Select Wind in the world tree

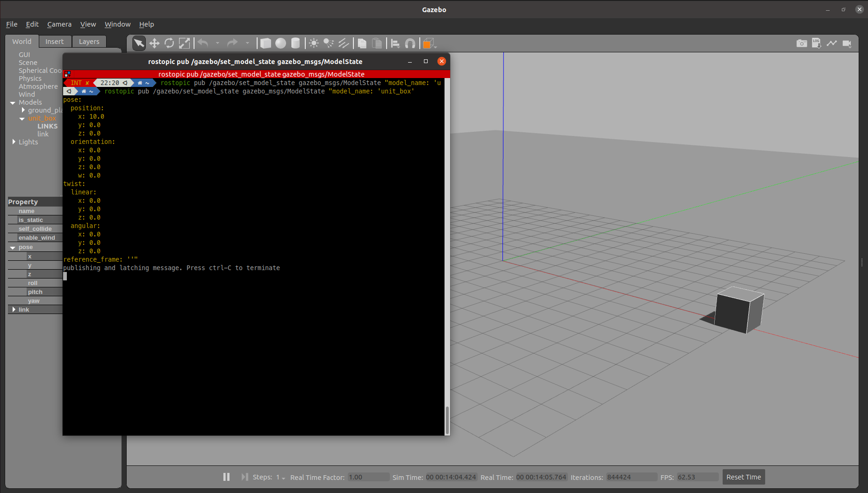pos(27,94)
